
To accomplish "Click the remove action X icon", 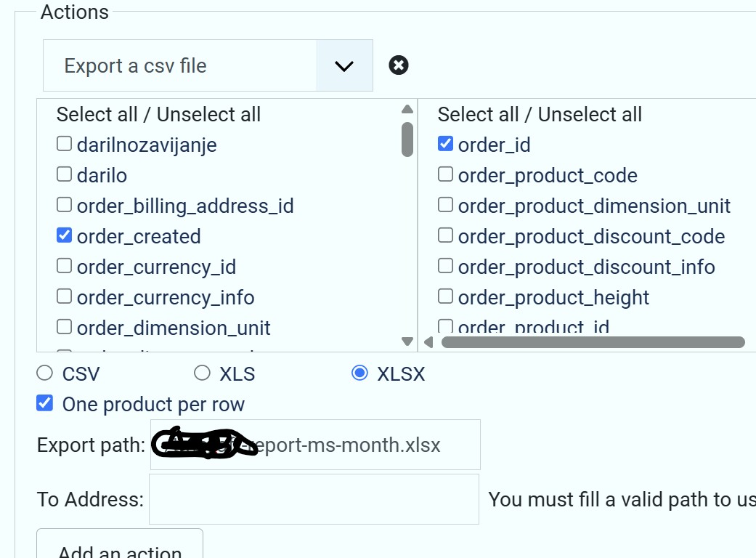I will coord(399,65).
